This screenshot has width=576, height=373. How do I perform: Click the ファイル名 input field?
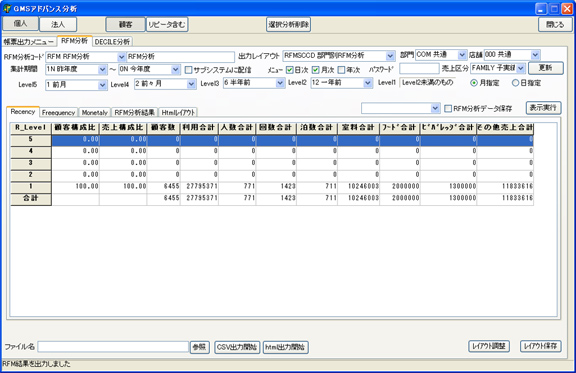pos(113,347)
